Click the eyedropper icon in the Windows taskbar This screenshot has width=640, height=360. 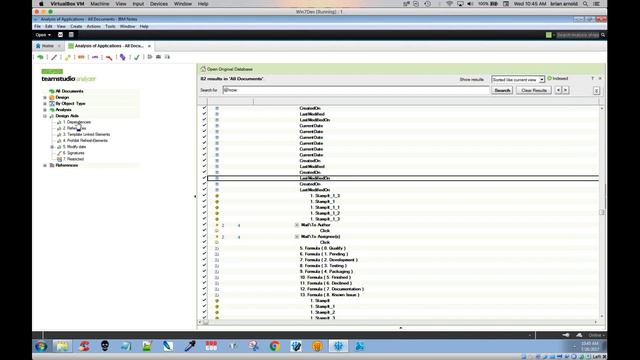[x=190, y=346]
